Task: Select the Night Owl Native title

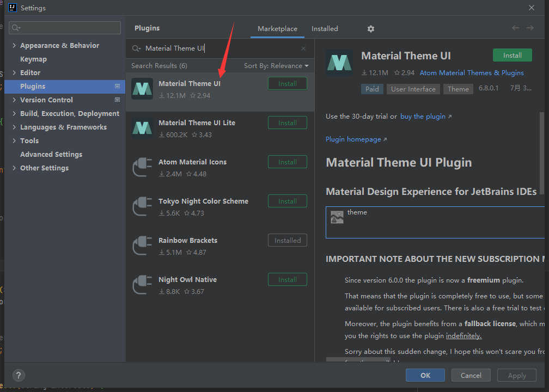Action: (x=187, y=280)
